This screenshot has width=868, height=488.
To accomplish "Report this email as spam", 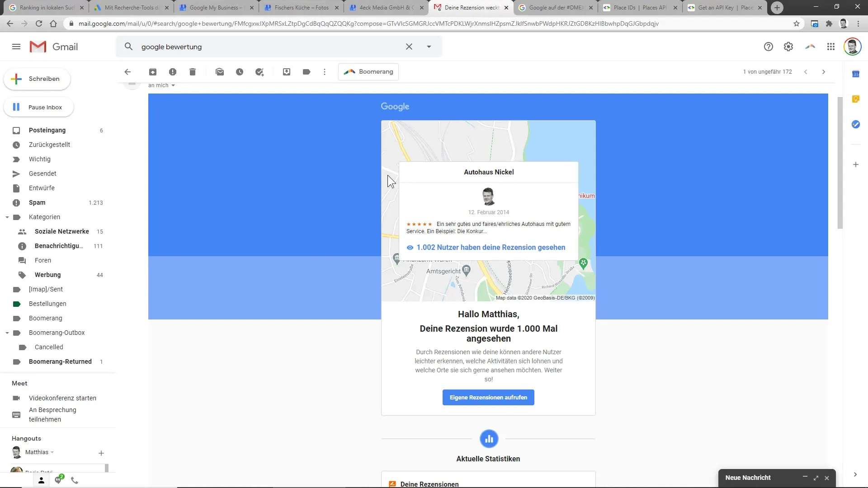I will pyautogui.click(x=173, y=72).
